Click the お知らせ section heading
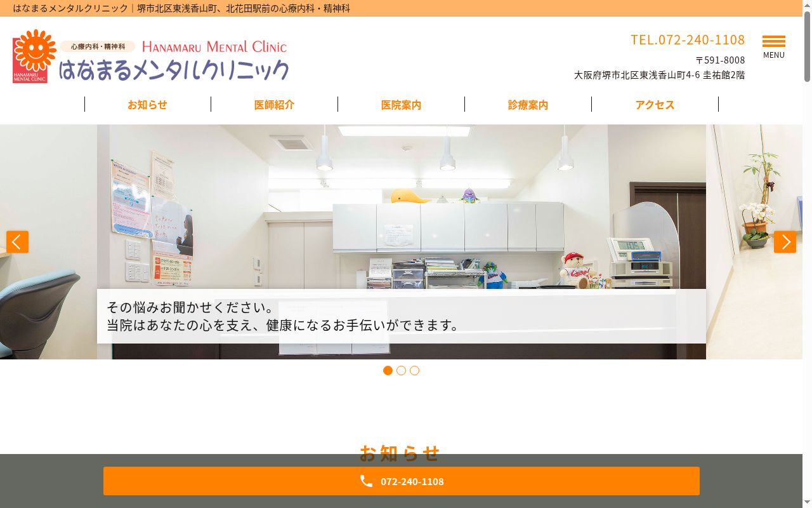 coord(400,453)
